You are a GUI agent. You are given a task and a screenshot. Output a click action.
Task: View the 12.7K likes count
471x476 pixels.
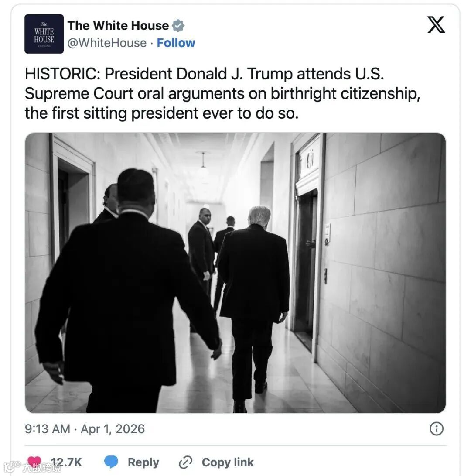[66, 462]
